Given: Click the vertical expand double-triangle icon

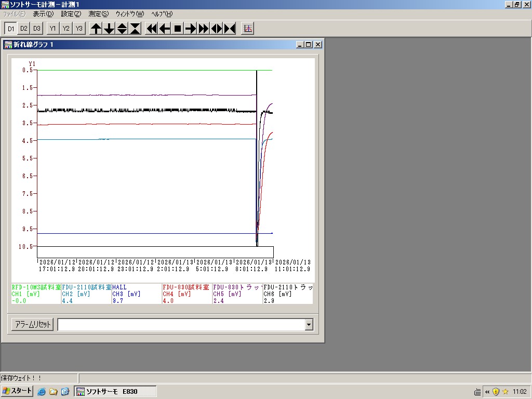Looking at the screenshot, I should coord(122,29).
